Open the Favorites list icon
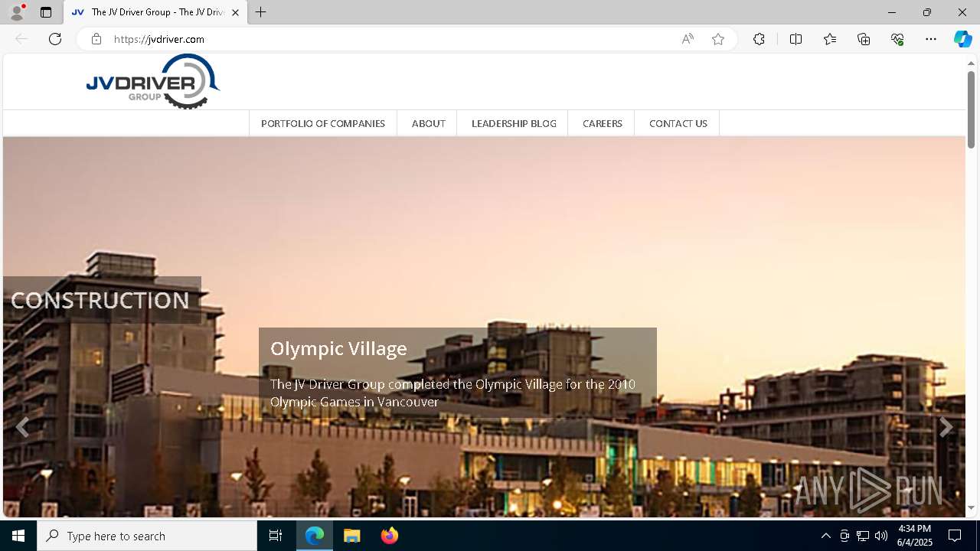 (830, 39)
